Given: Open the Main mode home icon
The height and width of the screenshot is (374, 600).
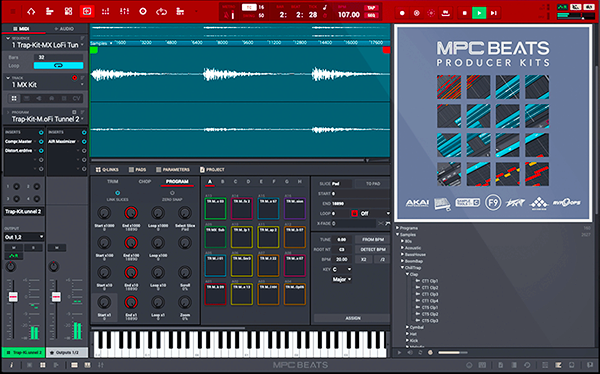Looking at the screenshot, I should point(31,11).
